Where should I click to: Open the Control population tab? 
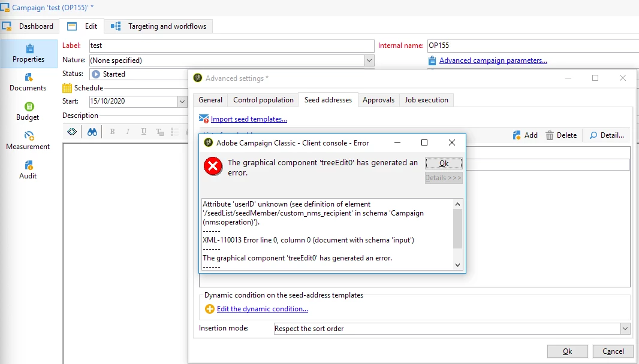263,100
